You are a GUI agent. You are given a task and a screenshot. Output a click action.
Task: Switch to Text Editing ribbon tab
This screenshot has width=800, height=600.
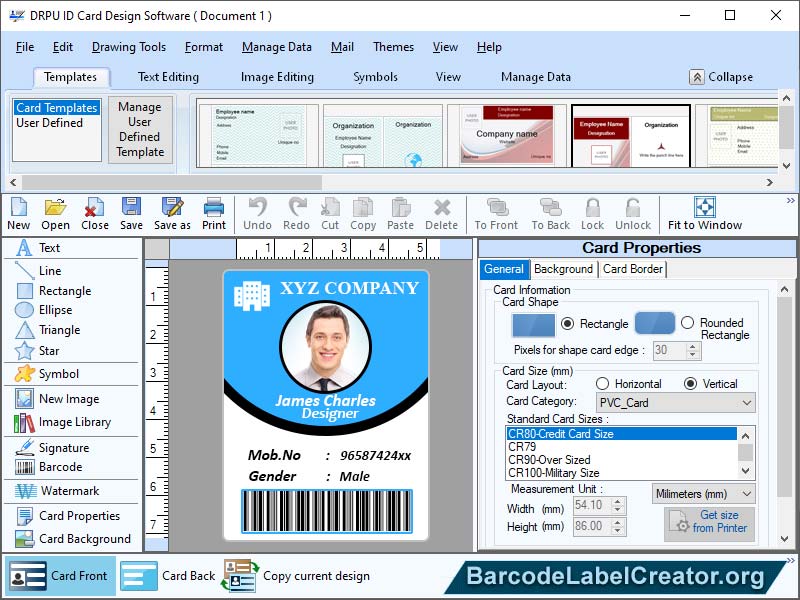click(168, 77)
